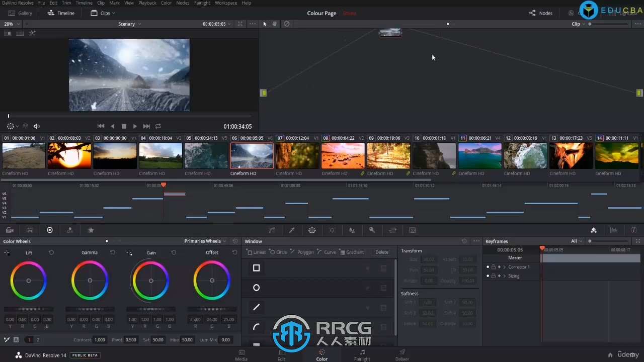
Task: Reset the Lift color wheel
Action: point(51,252)
